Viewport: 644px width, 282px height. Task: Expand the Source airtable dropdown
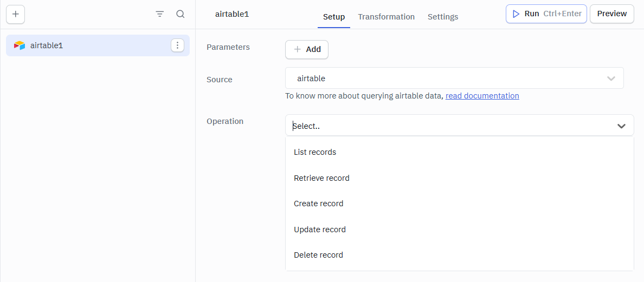611,78
